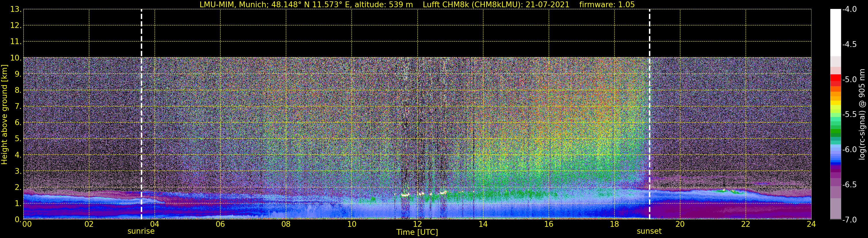868x238 pixels.
Task: Click the '06' time axis tick label
Action: pos(220,224)
